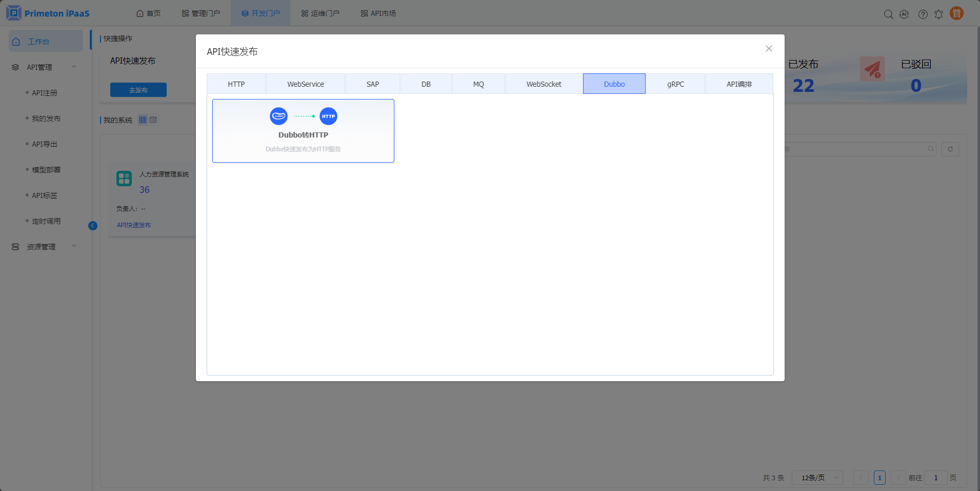
Task: Close the API快速发布 dialog
Action: click(x=769, y=49)
